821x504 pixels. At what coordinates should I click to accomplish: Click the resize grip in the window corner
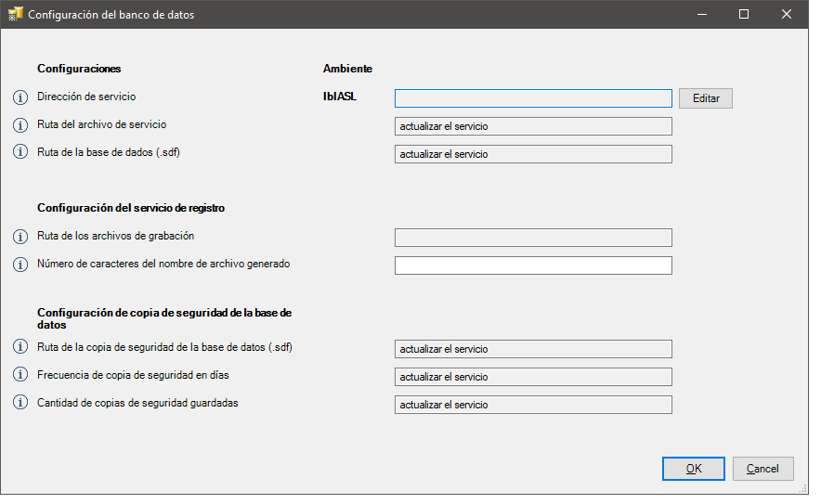(x=803, y=489)
